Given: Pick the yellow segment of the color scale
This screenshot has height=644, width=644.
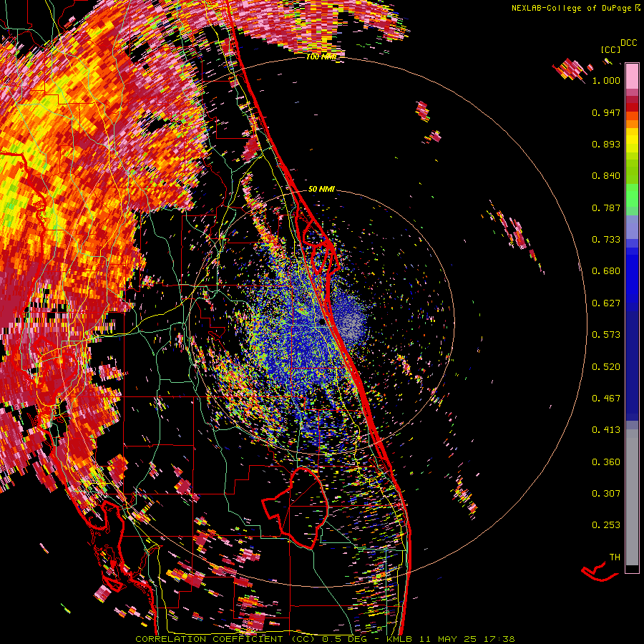Looking at the screenshot, I should tap(632, 140).
